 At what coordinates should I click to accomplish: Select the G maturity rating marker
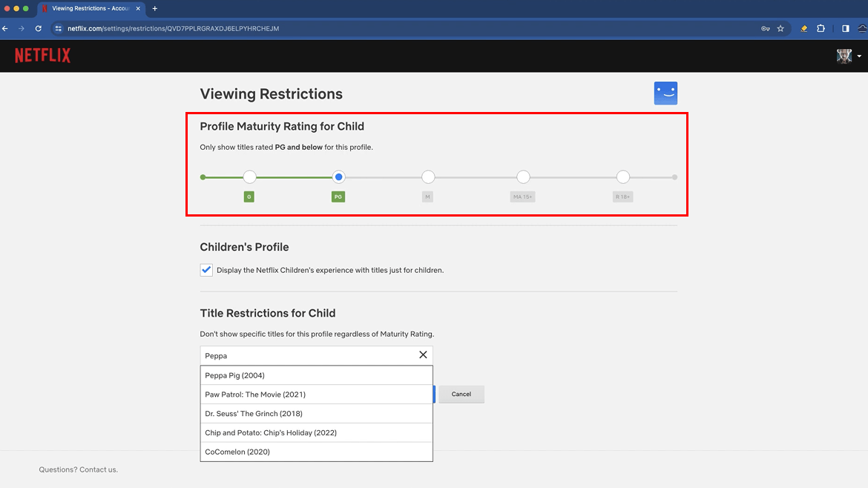coord(249,177)
